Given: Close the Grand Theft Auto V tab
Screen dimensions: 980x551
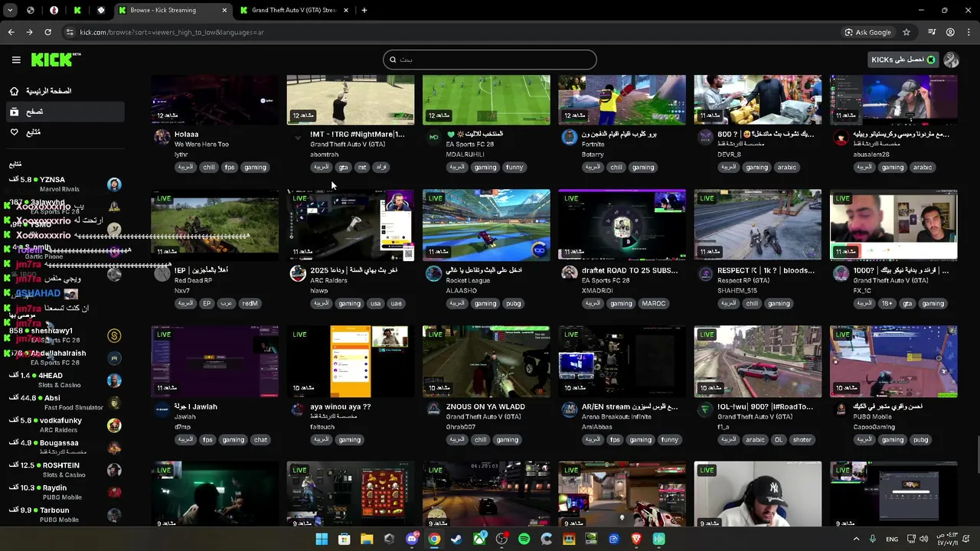Looking at the screenshot, I should click(346, 10).
